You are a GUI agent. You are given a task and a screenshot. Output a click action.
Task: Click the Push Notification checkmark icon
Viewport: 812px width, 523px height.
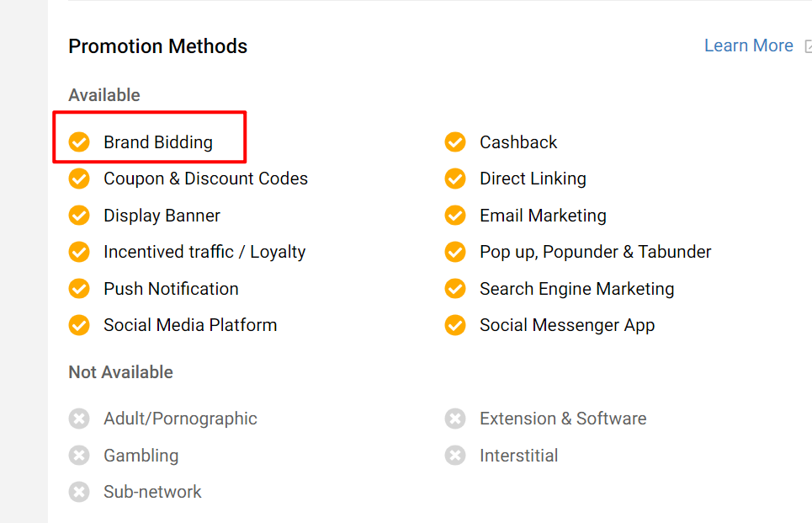click(x=79, y=289)
